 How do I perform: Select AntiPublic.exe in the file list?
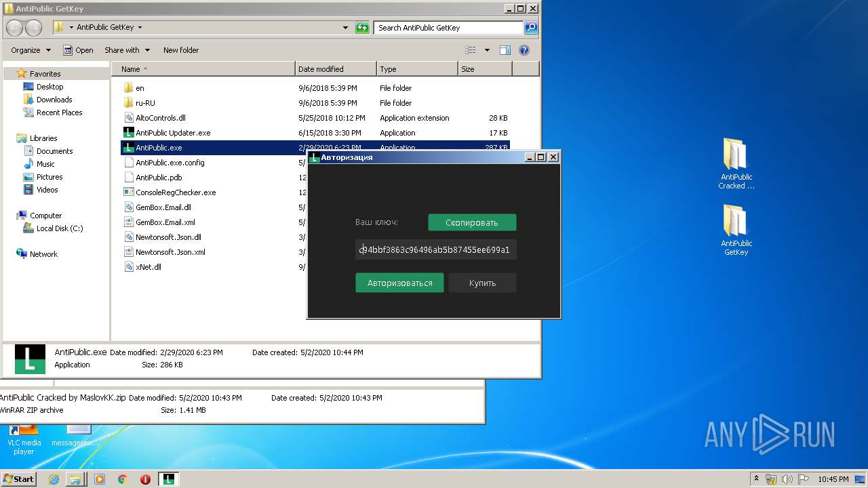pos(159,148)
